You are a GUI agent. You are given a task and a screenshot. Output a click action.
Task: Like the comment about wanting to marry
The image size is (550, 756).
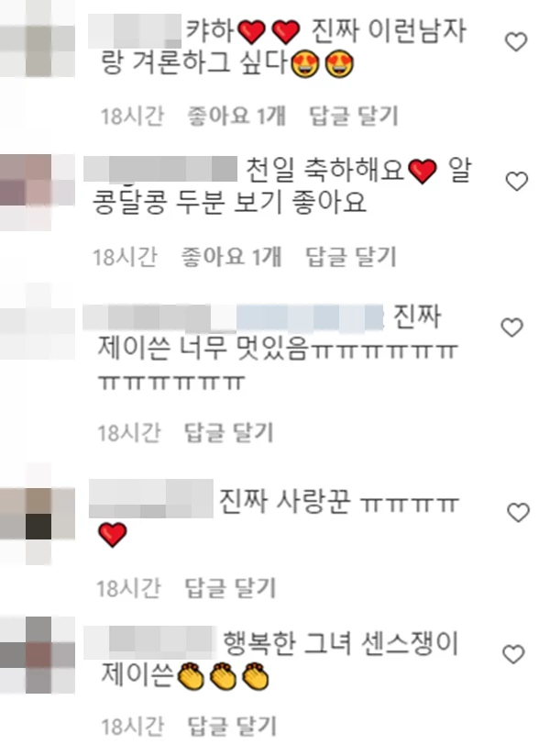point(516,41)
